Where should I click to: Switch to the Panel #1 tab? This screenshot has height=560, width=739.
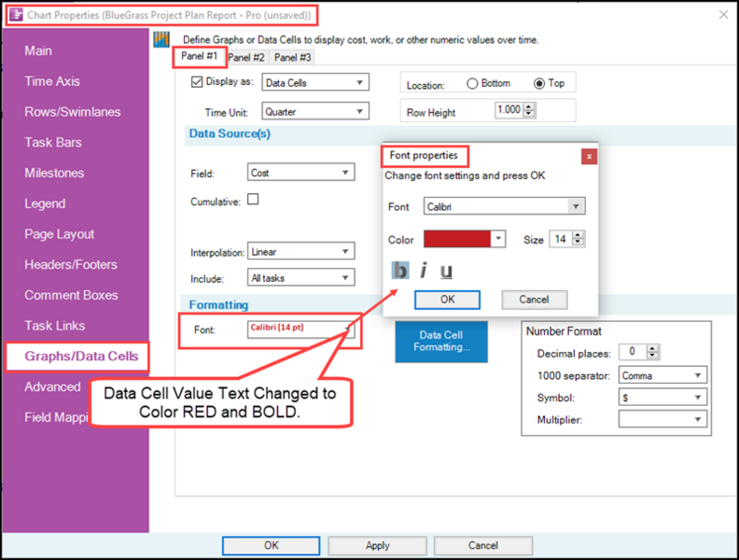200,57
